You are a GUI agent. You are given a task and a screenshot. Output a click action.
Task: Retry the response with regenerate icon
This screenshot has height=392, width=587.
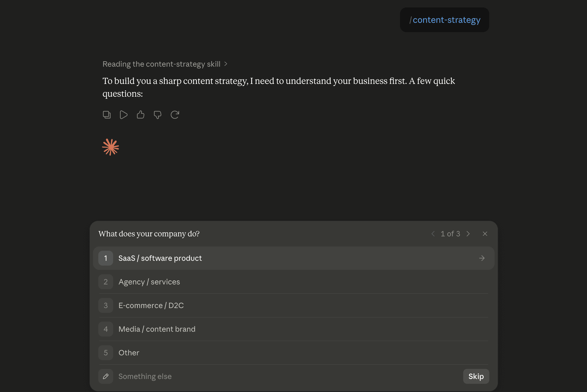[175, 115]
